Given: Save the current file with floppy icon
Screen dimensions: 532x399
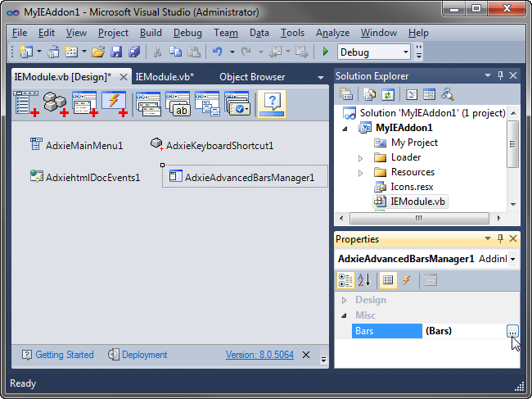Looking at the screenshot, I should (116, 52).
